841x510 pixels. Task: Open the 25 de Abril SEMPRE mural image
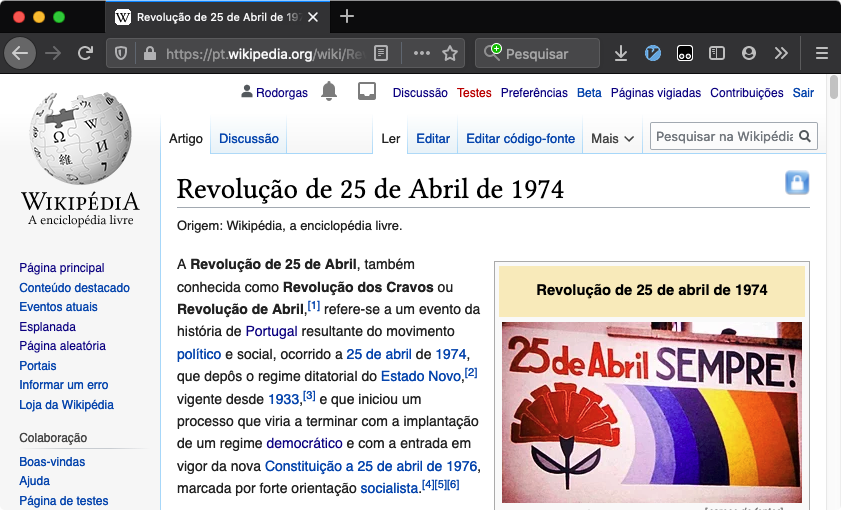click(x=652, y=412)
